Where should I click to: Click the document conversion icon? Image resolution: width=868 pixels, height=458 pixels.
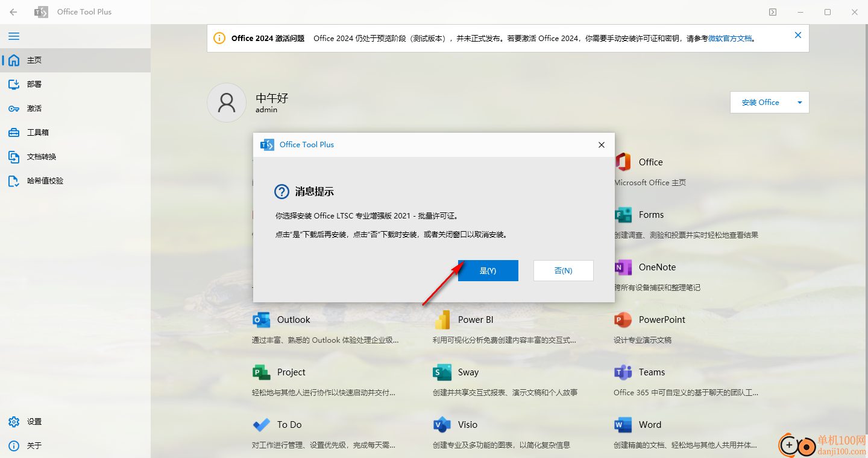(x=14, y=157)
